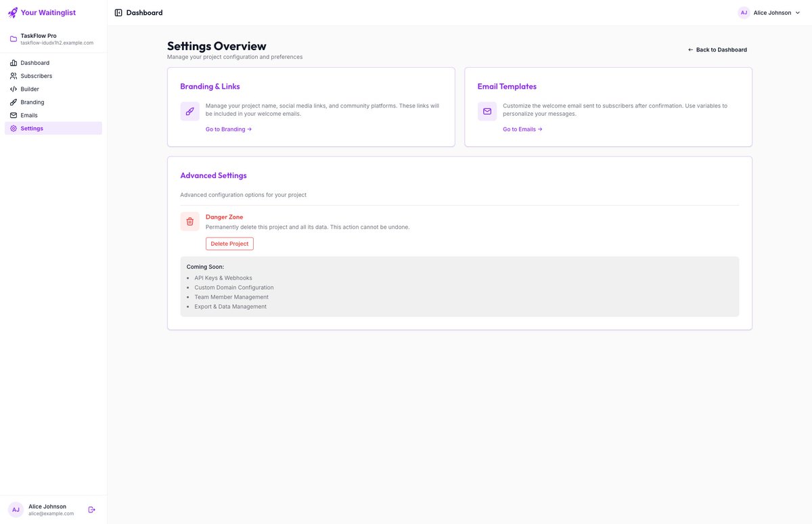The width and height of the screenshot is (812, 524).
Task: Click the Dashboard title in the top bar
Action: tap(144, 13)
